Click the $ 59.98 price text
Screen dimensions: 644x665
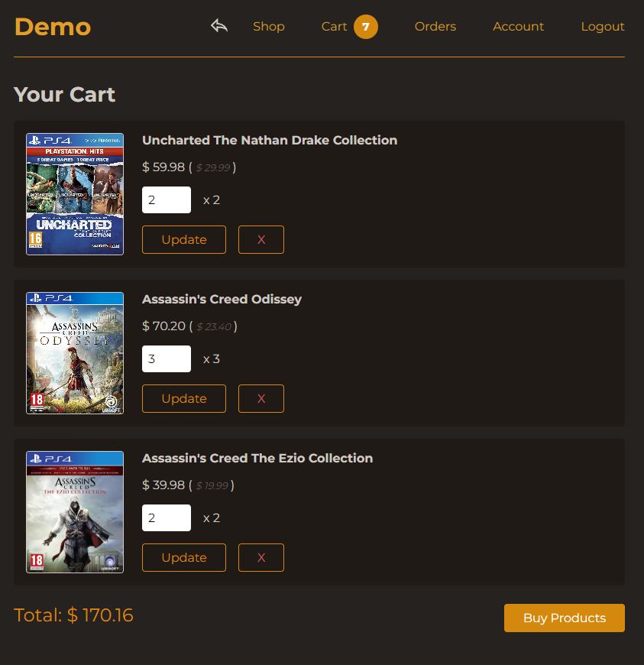[163, 167]
